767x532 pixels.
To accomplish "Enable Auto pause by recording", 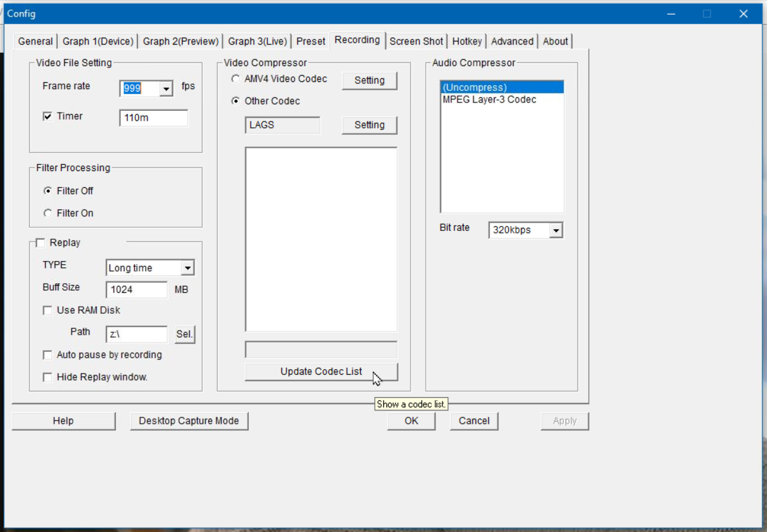I will (48, 355).
